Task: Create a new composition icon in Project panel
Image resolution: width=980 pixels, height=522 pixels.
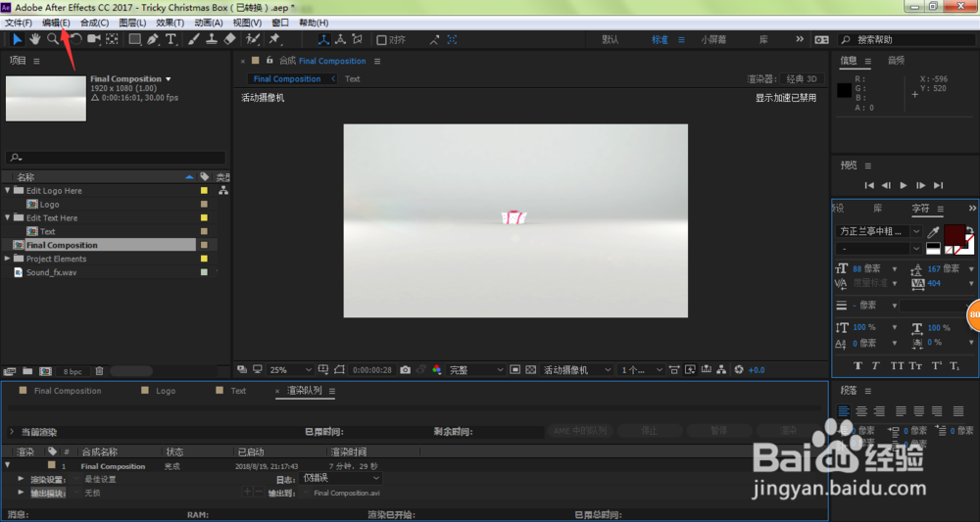Action: (x=45, y=371)
